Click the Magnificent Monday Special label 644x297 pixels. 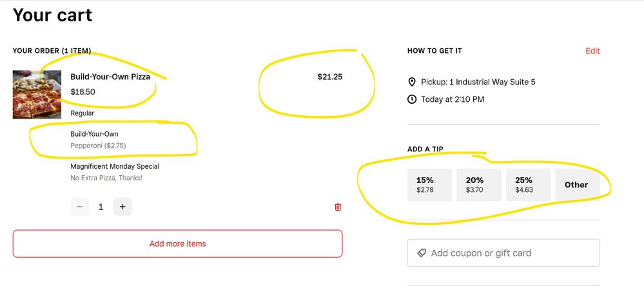(115, 166)
